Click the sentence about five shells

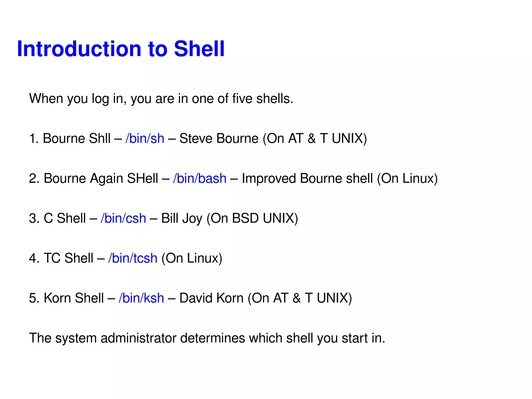tap(161, 99)
